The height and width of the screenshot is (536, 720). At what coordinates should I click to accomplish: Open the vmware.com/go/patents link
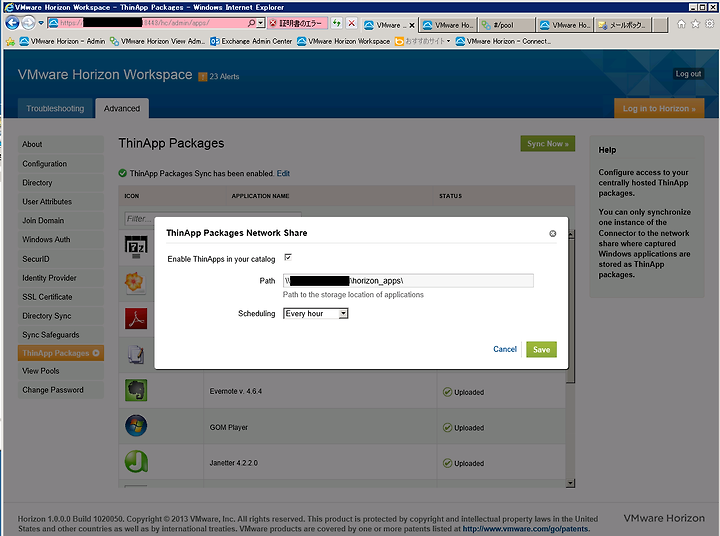pyautogui.click(x=525, y=529)
